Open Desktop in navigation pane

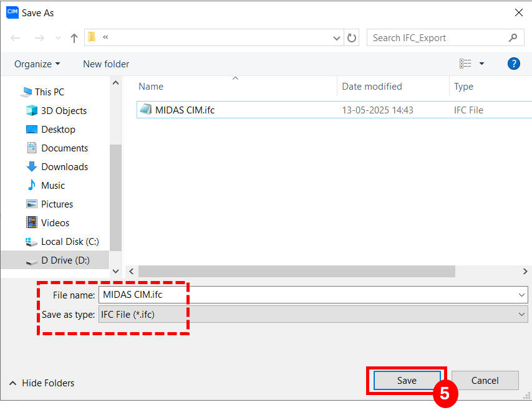click(x=58, y=130)
